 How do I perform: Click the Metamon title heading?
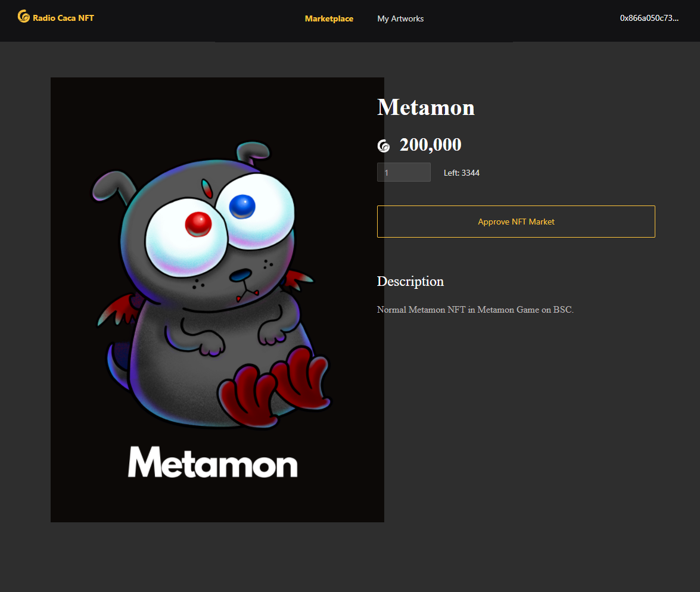pyautogui.click(x=426, y=108)
